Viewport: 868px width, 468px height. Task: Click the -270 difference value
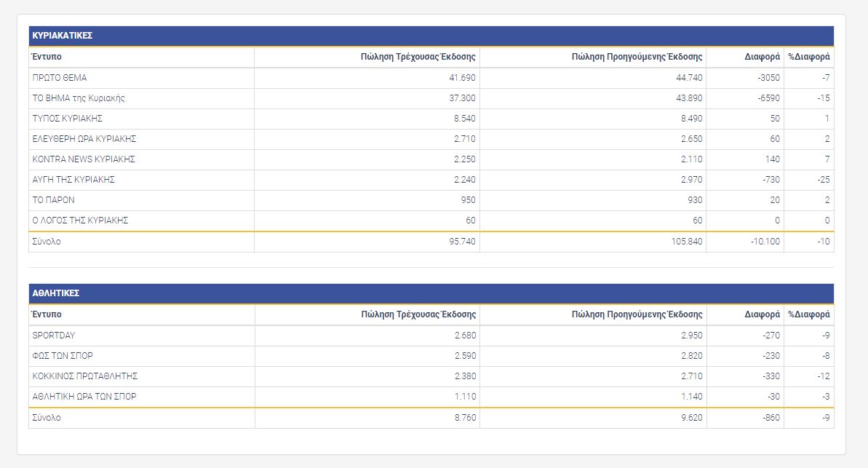point(771,336)
